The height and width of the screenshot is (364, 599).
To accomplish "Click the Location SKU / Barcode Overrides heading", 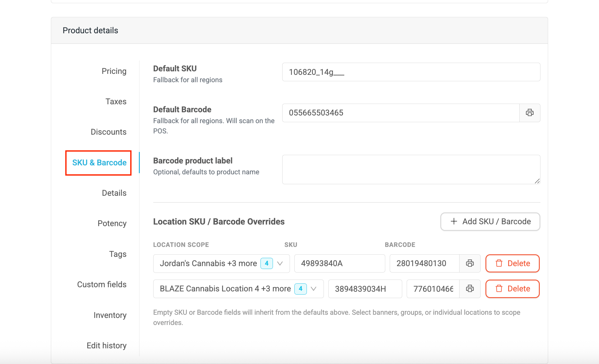I will (x=219, y=221).
